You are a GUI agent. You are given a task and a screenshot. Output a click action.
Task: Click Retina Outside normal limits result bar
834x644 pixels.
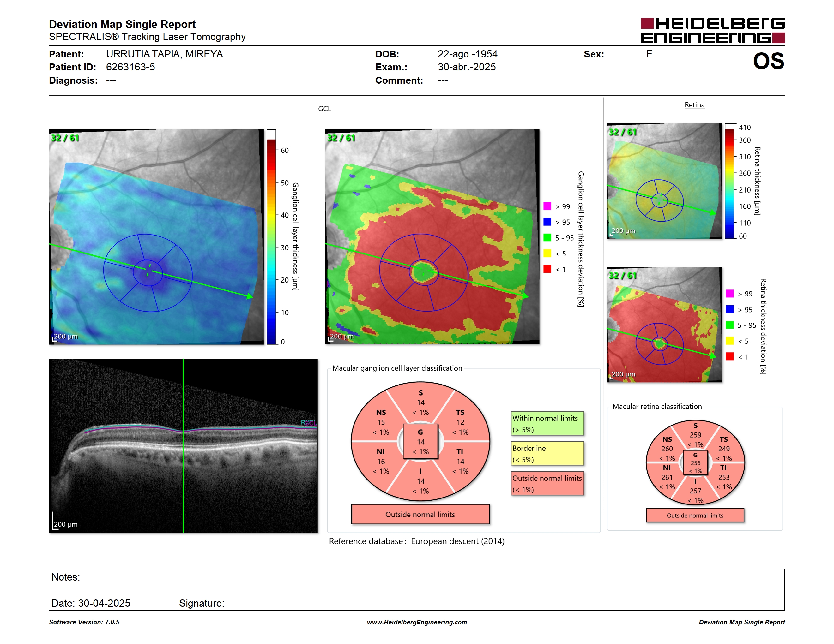[695, 516]
